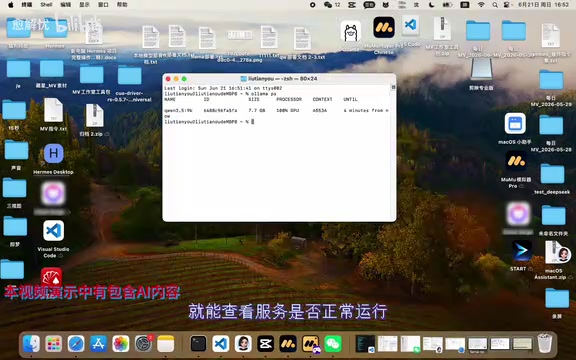The height and width of the screenshot is (360, 576).
Task: Click the cat icon in menu bar
Action: 386,5
